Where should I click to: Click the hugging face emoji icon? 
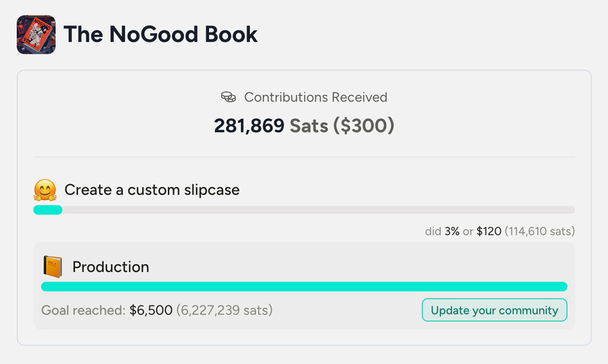pos(45,190)
